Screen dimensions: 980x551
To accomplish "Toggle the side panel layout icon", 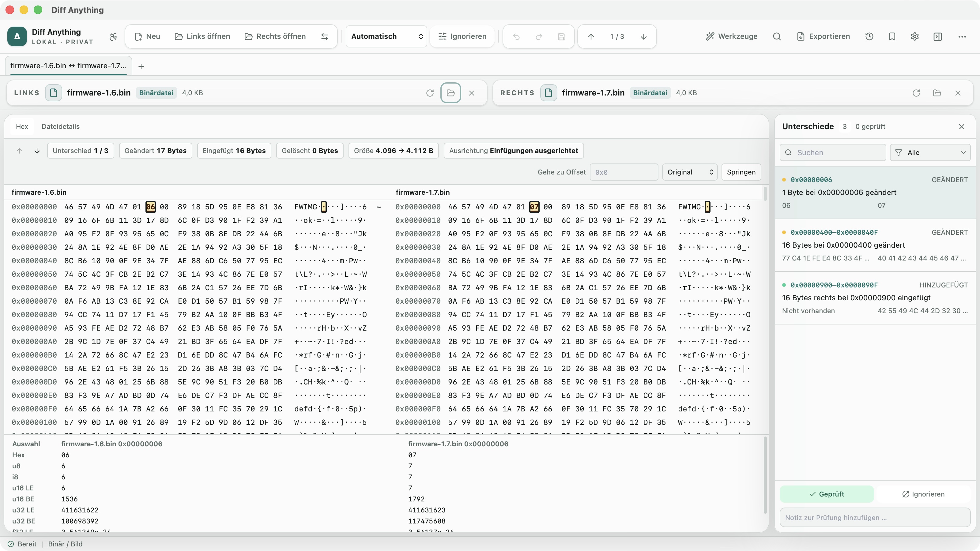I will tap(938, 36).
